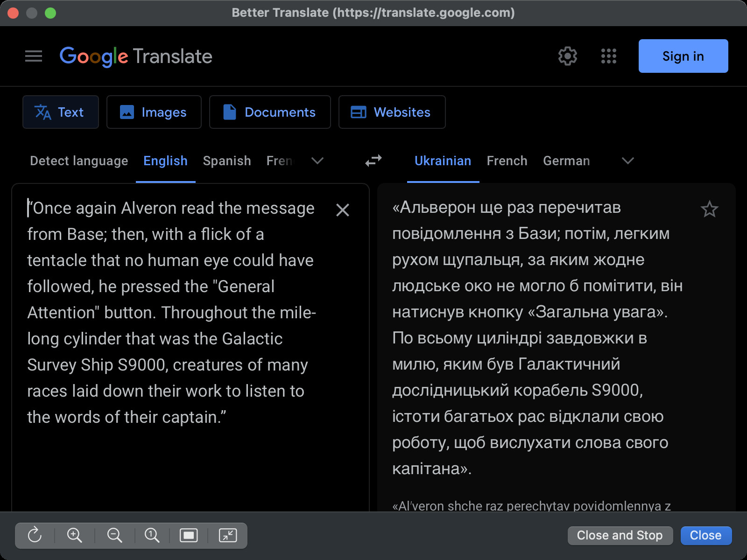Screen dimensions: 747x560
Task: Open the Google apps grid
Action: coord(608,56)
